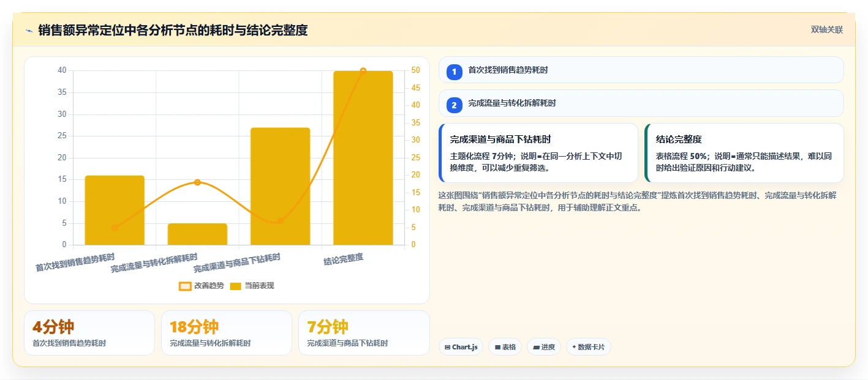Click the tall 结论完整度 bar in the chart

363,158
